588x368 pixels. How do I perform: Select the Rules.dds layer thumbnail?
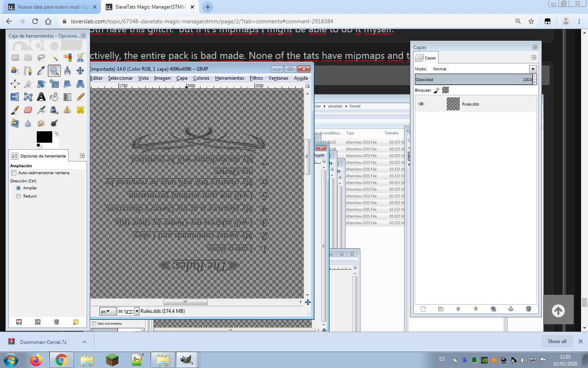[453, 104]
